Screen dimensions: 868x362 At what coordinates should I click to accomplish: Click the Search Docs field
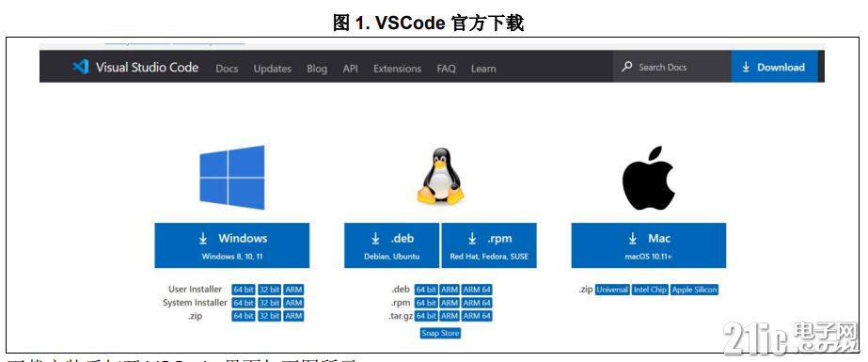point(672,67)
